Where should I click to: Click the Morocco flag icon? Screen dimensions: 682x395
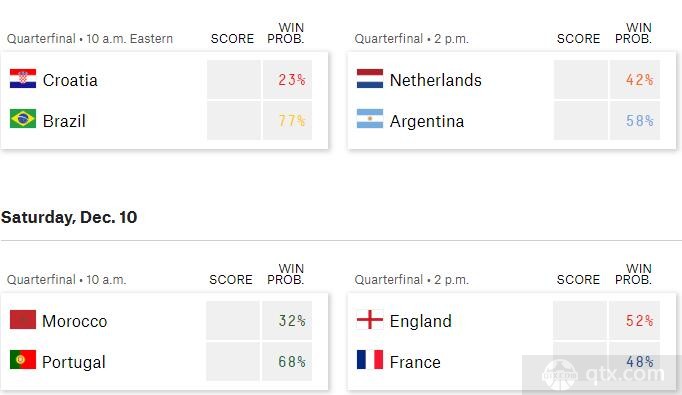[x=23, y=320]
